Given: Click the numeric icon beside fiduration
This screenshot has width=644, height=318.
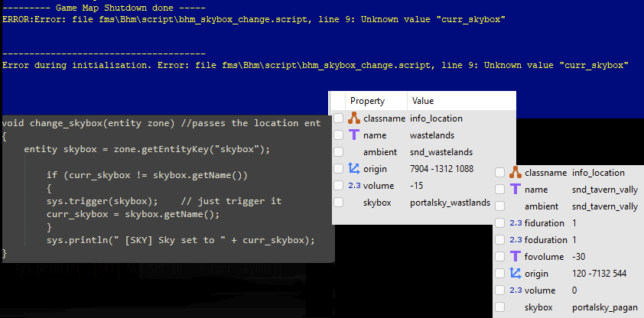Looking at the screenshot, I should click(516, 223).
